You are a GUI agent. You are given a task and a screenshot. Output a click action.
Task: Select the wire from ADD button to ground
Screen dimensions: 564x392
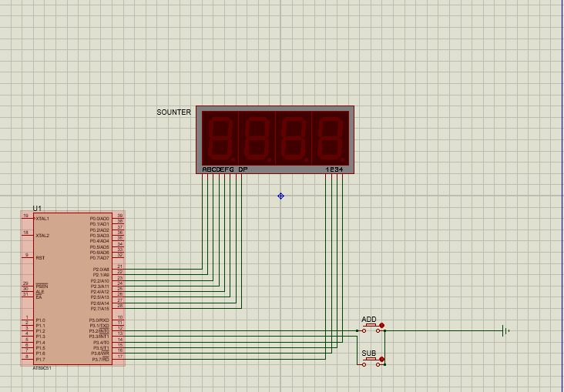[x=444, y=330]
